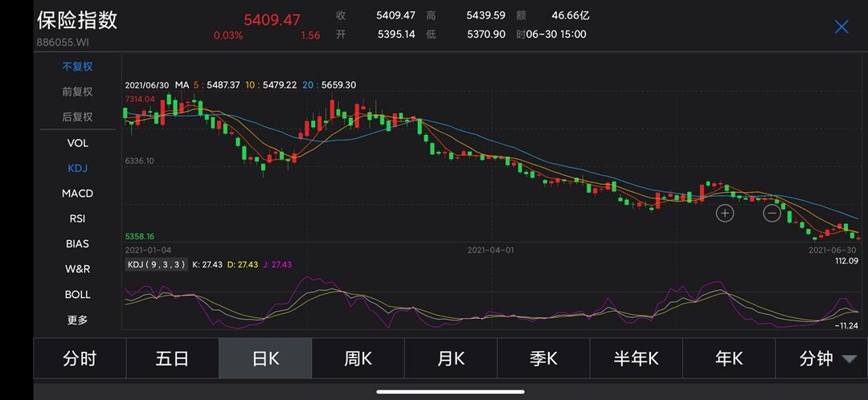Click the 保险指数 index title
Viewport: 868px width, 400px height.
coord(77,21)
